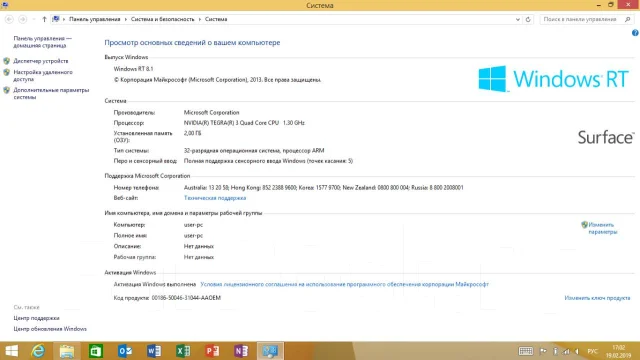The image size is (640, 360).
Task: Click the active System window taskbar button
Action: pyautogui.click(x=270, y=351)
